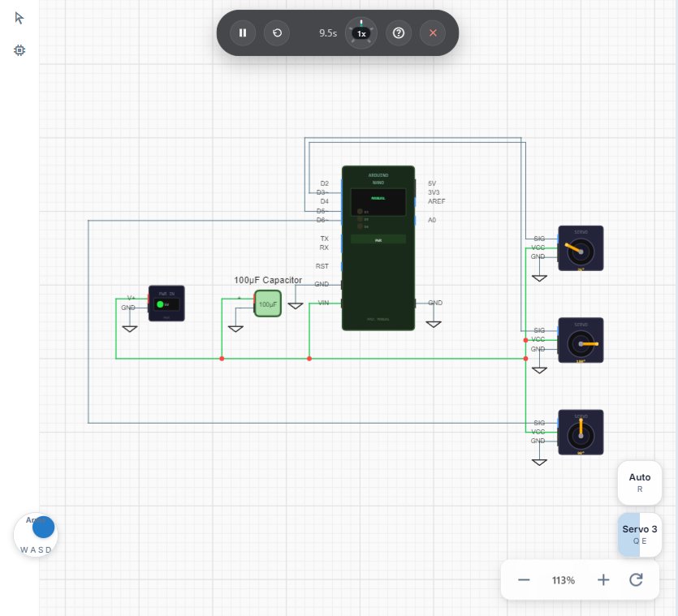Screen dimensions: 678x616
Task: Click the 5V pin label
Action: [432, 183]
